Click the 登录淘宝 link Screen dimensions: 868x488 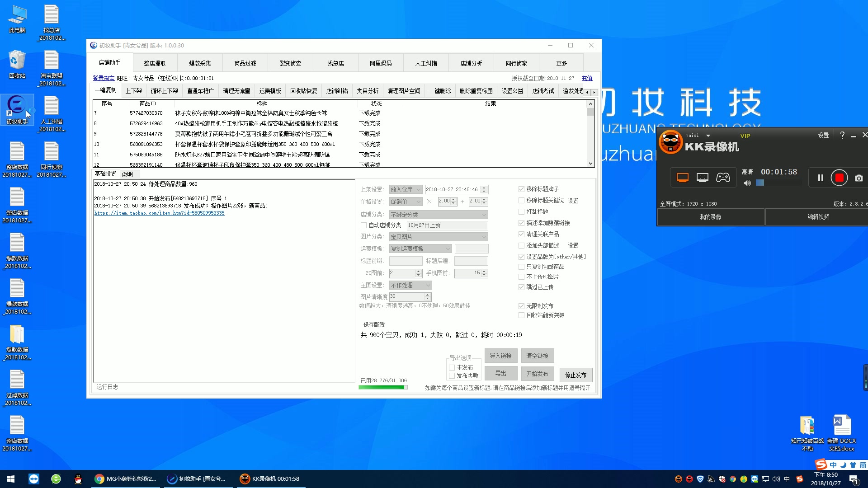pos(104,78)
